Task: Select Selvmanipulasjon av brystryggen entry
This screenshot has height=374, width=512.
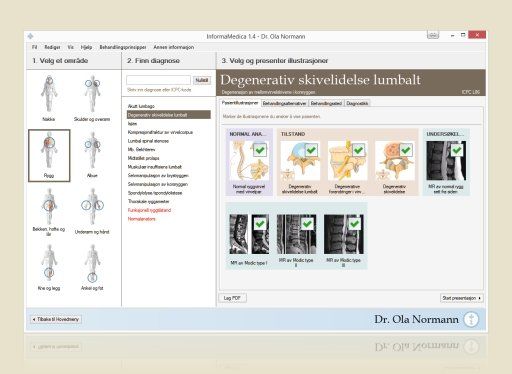Action: tap(158, 175)
